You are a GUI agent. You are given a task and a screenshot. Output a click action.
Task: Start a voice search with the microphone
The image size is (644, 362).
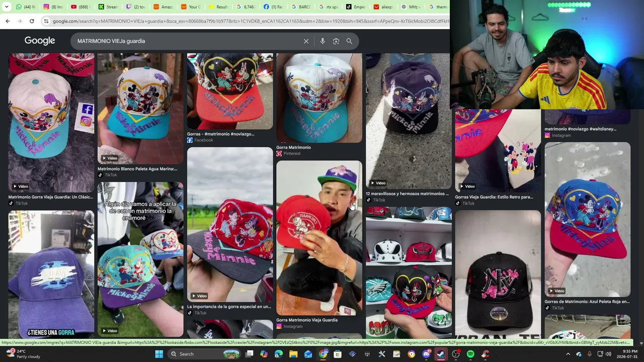[x=323, y=41]
